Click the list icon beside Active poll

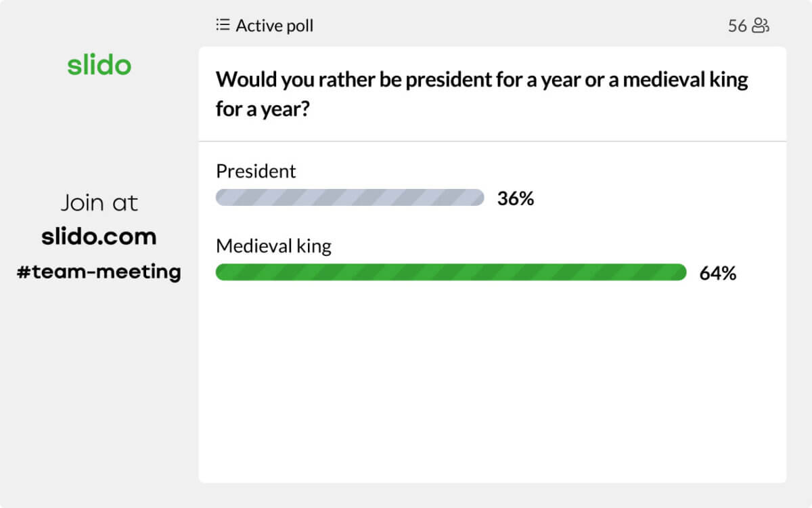coord(223,26)
